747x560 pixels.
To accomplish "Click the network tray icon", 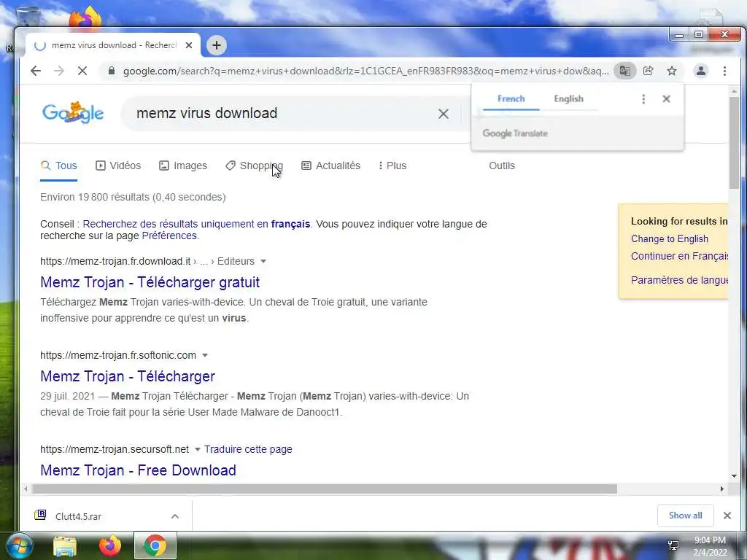I will click(673, 545).
